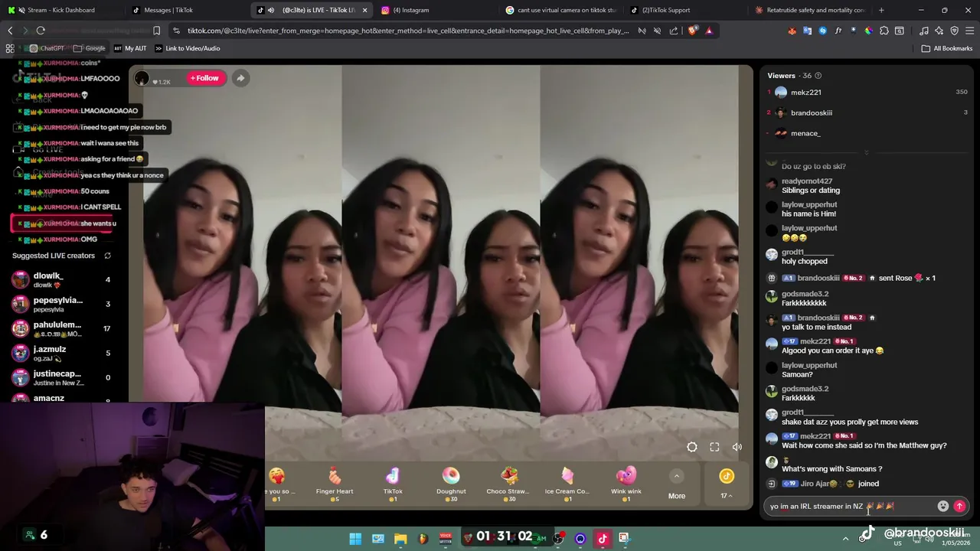
Task: Reload the current page
Action: (41, 31)
